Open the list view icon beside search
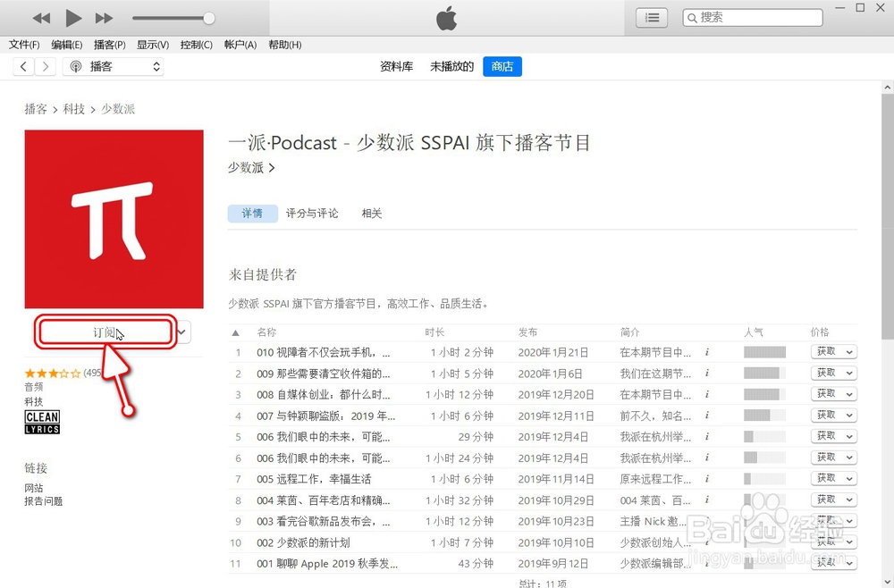Screen dimensions: 894x588 [x=652, y=18]
